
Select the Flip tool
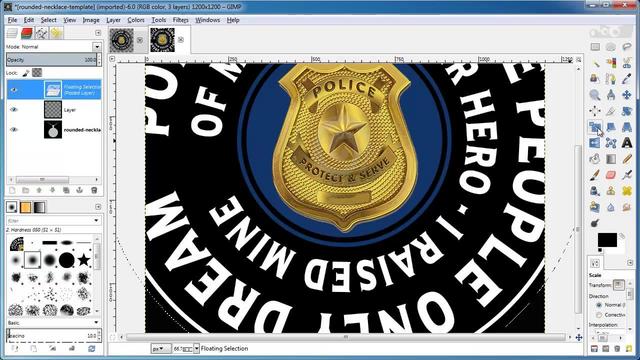pyautogui.click(x=595, y=142)
